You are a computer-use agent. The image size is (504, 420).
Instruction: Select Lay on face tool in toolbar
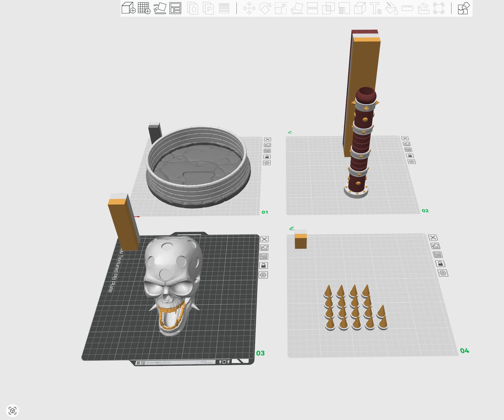(297, 8)
